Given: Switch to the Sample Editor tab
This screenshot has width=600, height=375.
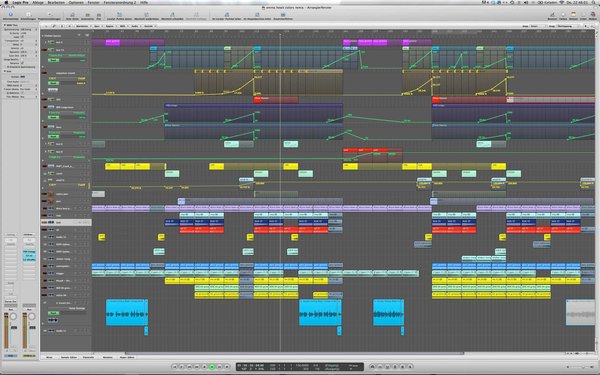Looking at the screenshot, I should [69, 357].
